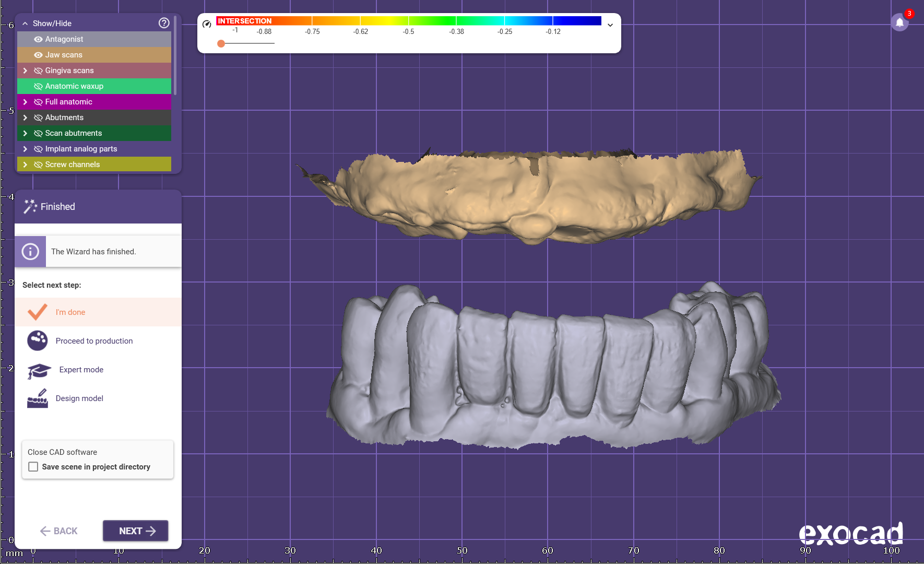The height and width of the screenshot is (564, 924).
Task: Click the Proceed to production icon
Action: (x=38, y=341)
